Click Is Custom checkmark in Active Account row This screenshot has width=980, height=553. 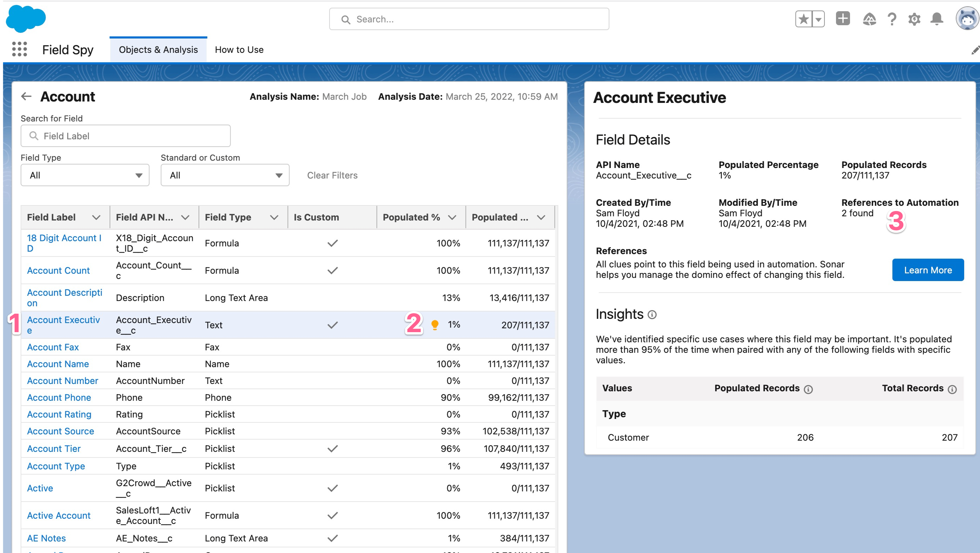pos(332,516)
